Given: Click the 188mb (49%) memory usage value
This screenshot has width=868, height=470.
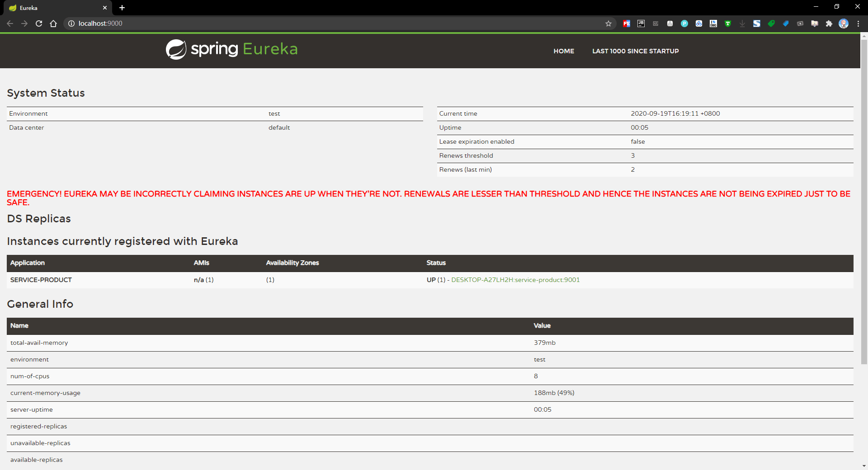Looking at the screenshot, I should 554,393.
